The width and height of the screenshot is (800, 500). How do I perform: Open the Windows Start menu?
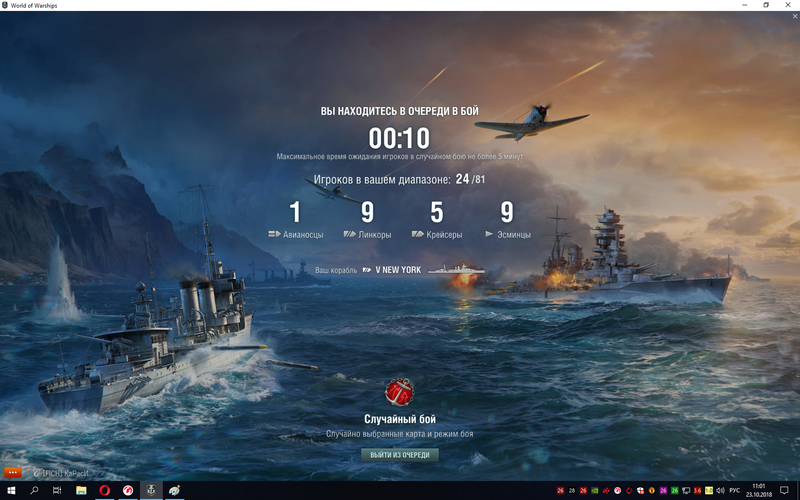point(11,490)
